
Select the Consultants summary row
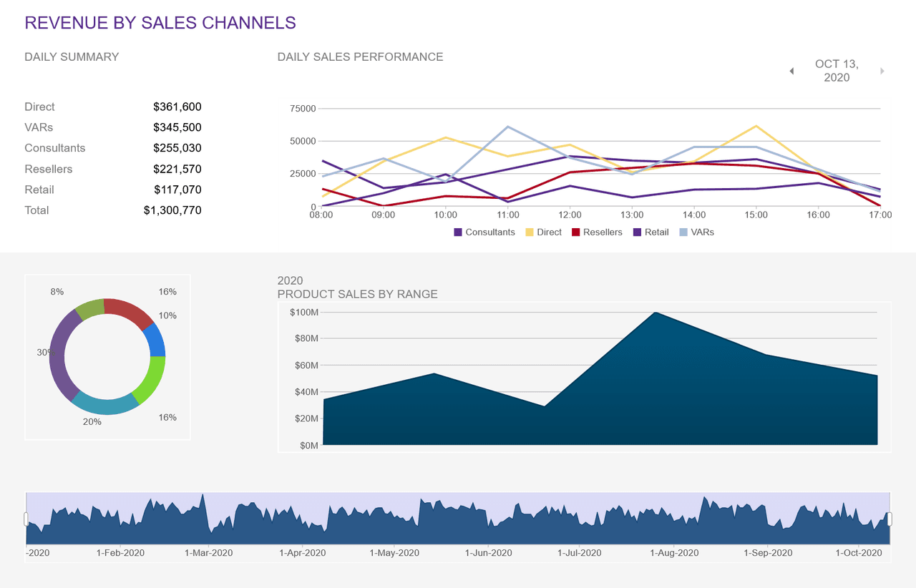click(x=113, y=148)
